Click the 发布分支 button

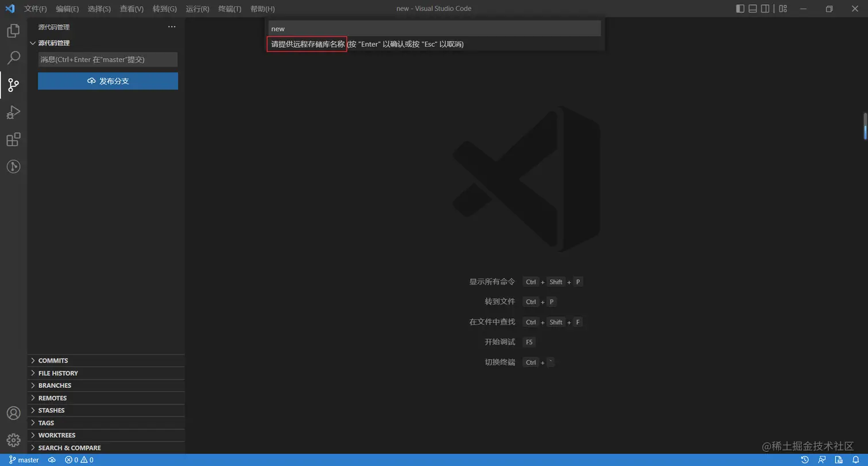tap(108, 81)
